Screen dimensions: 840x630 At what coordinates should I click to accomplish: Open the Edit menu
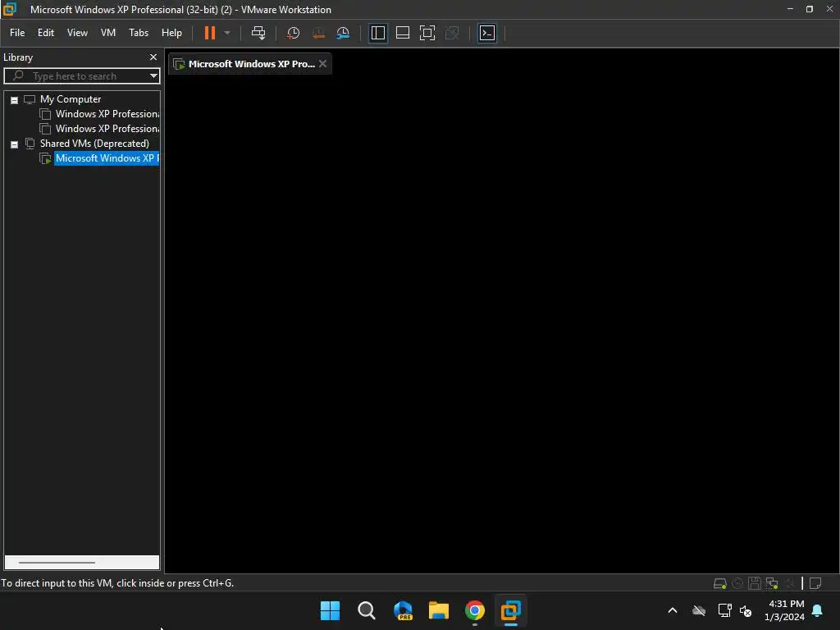(46, 33)
